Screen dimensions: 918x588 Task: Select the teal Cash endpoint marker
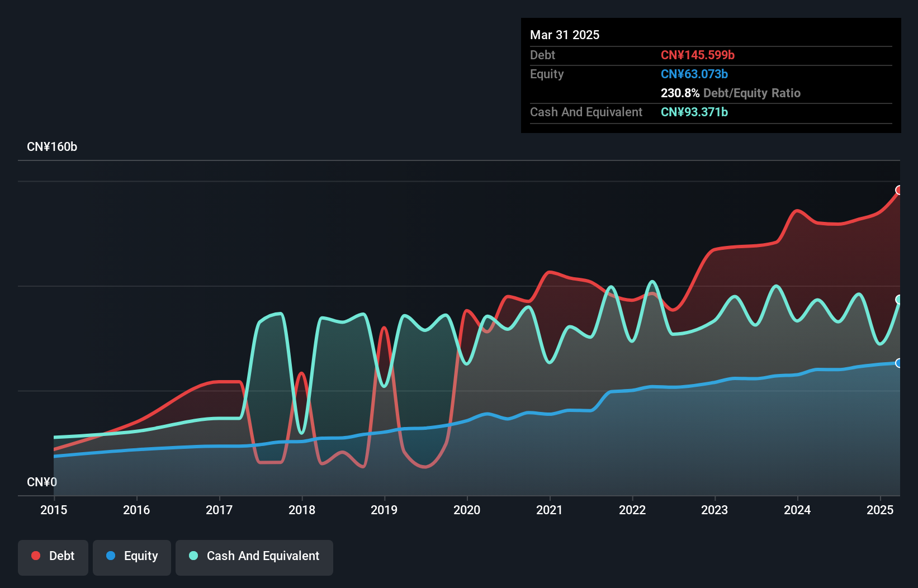(x=899, y=300)
